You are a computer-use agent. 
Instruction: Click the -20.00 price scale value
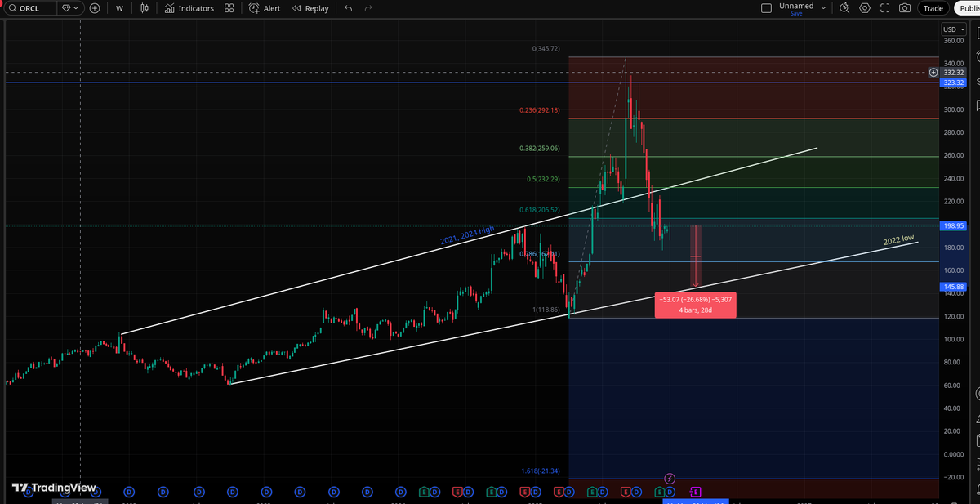[953, 477]
